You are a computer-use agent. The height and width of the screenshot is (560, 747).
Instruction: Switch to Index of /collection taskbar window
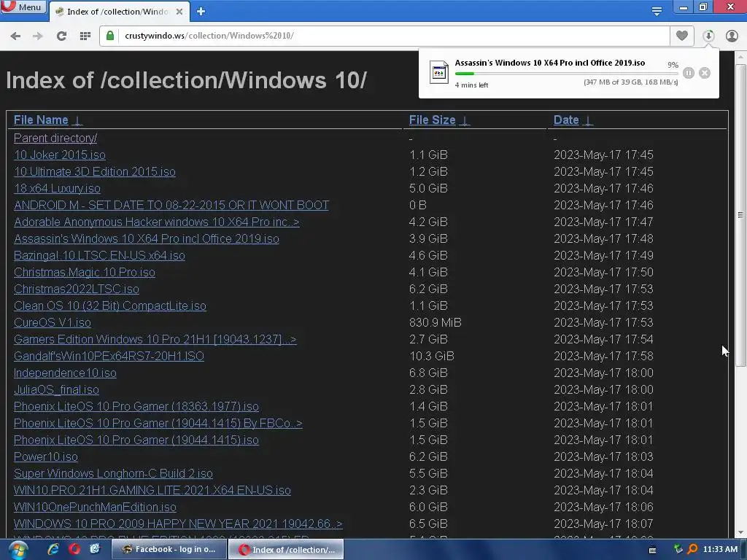285,550
